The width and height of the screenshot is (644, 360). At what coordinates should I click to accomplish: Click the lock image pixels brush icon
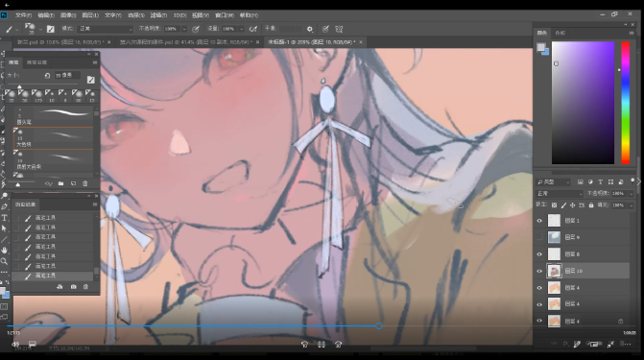[563, 204]
